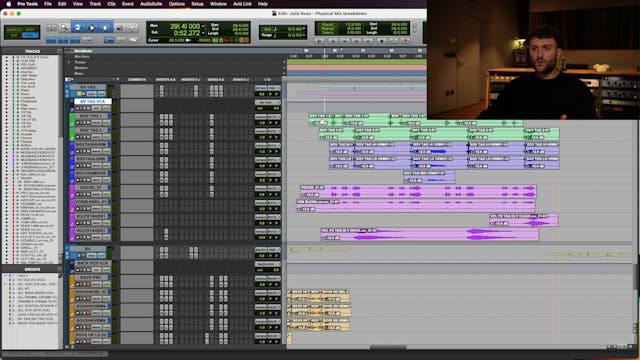Image resolution: width=640 pixels, height=360 pixels.
Task: Open the Apple menu
Action: (x=9, y=4)
